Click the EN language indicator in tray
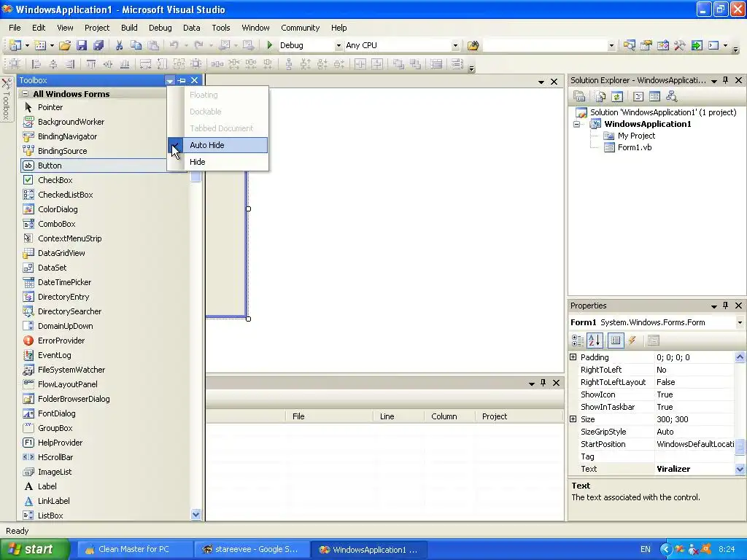Screen dimensions: 747x560 click(x=645, y=550)
